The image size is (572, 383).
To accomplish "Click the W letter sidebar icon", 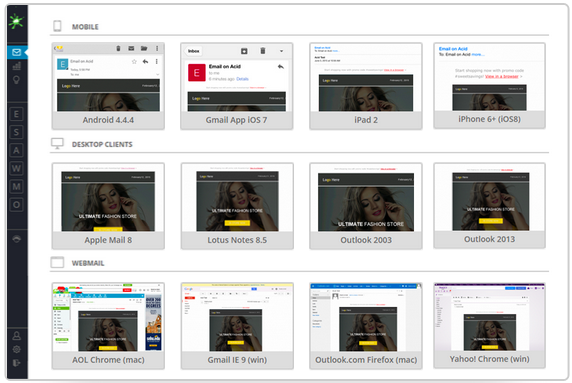I will point(16,169).
